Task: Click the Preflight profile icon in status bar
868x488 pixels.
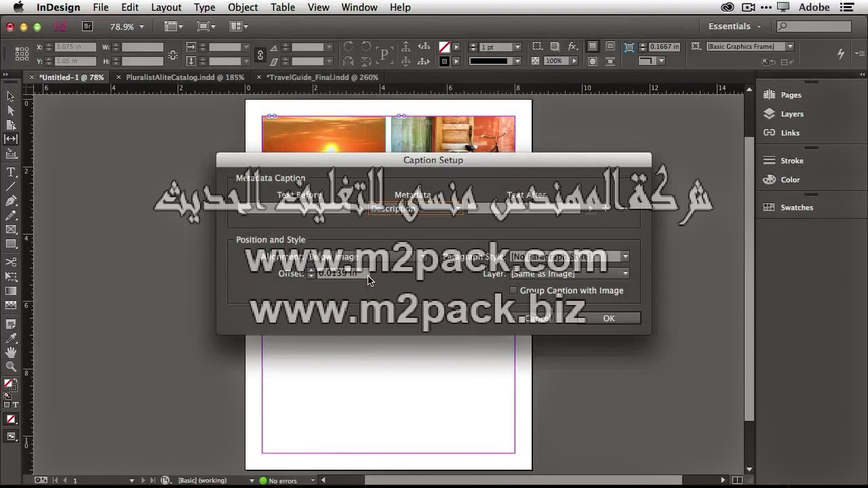Action: point(165,481)
